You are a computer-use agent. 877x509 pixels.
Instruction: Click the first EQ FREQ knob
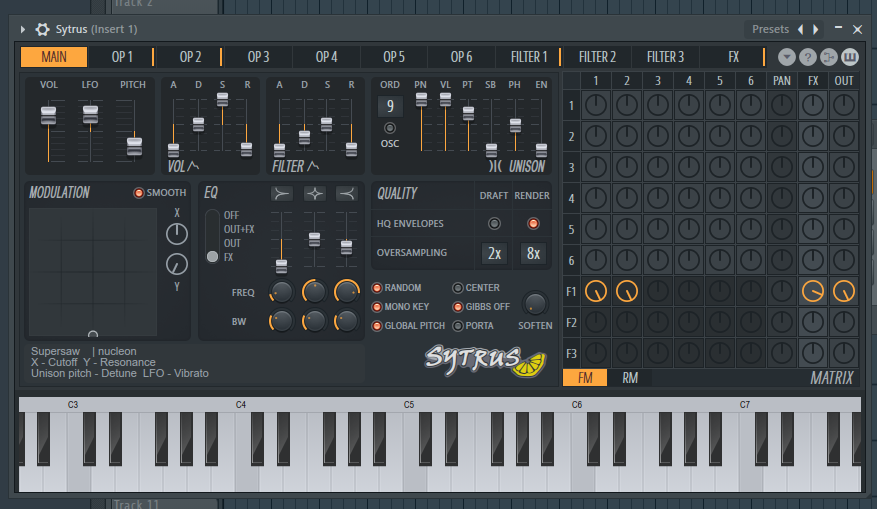pyautogui.click(x=281, y=292)
